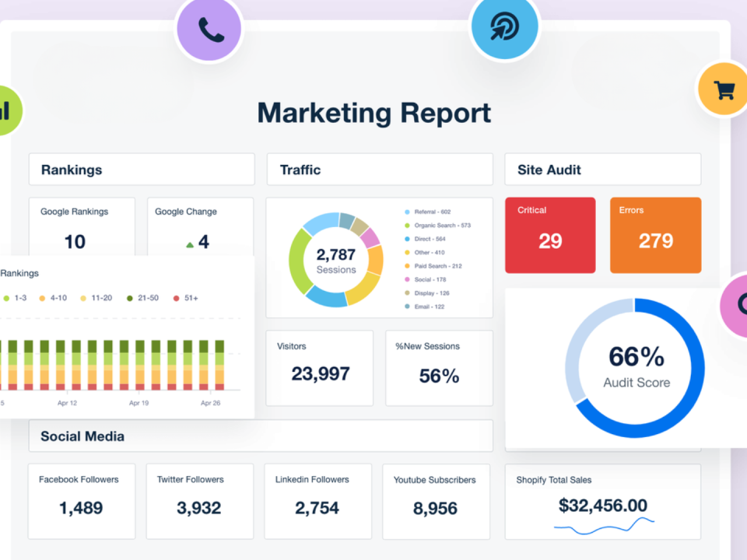
Task: Open the Traffic section header
Action: (380, 170)
